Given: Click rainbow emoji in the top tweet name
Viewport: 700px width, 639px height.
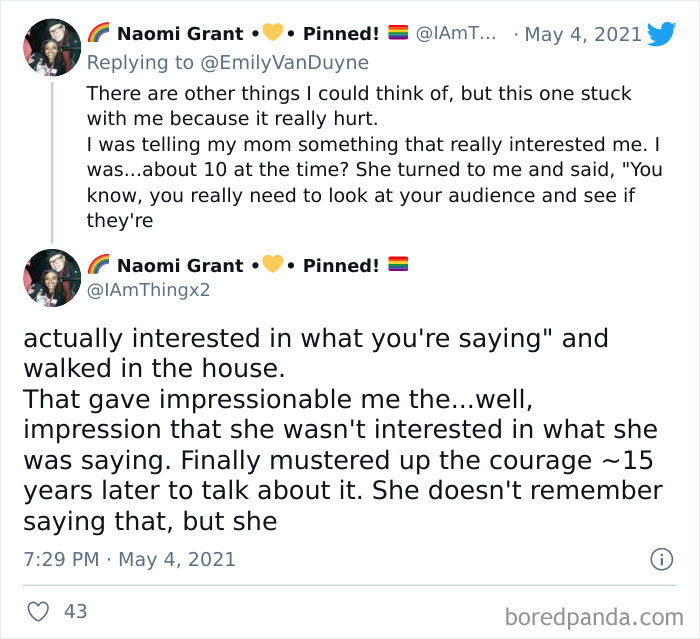Looking at the screenshot, I should coord(98,34).
